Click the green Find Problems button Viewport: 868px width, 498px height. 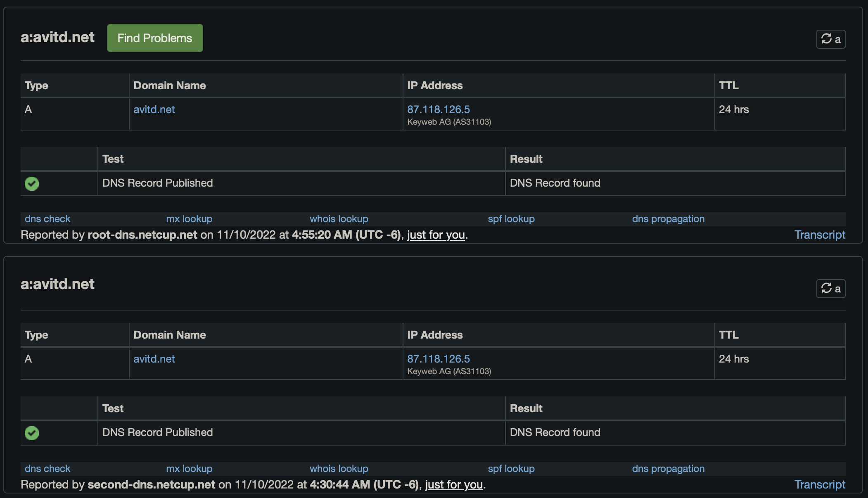click(155, 38)
